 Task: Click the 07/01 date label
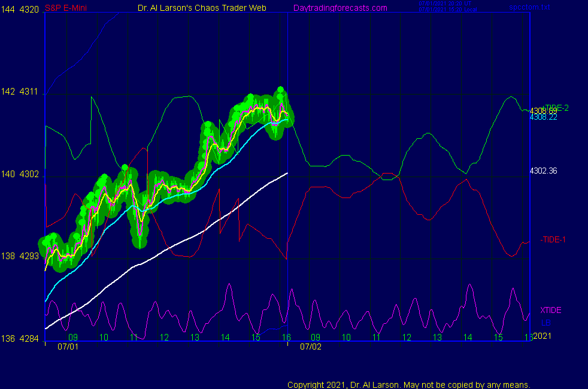click(68, 347)
